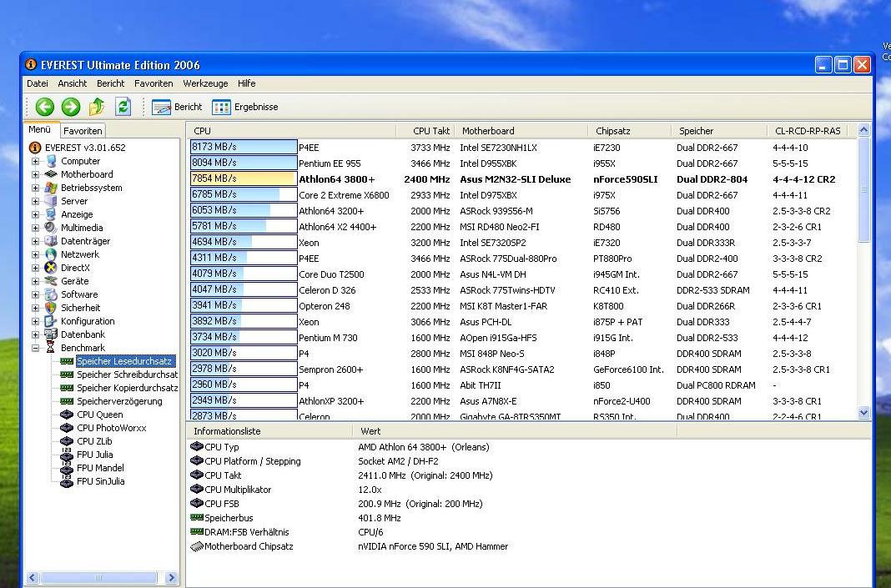
Task: Click the Benchmark hourglass icon
Action: point(51,348)
